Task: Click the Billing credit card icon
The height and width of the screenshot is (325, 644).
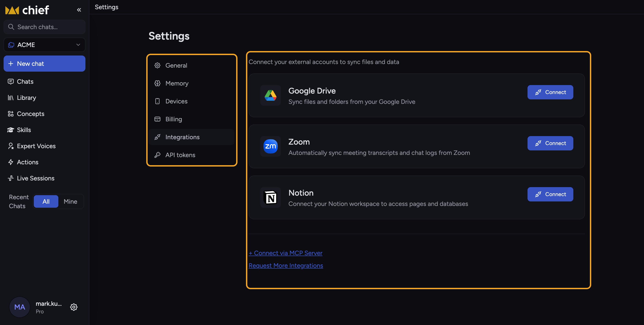Action: click(x=157, y=119)
